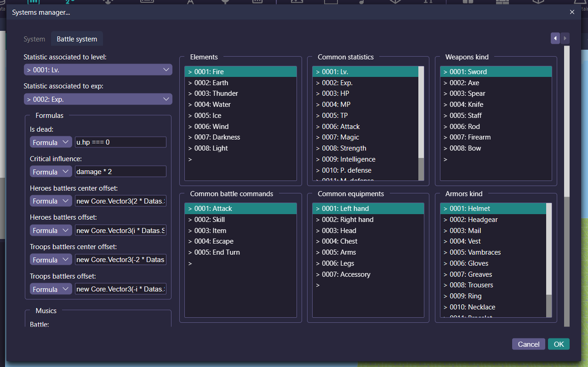
Task: Open Statistic associated to exp dropdown
Action: coord(98,99)
